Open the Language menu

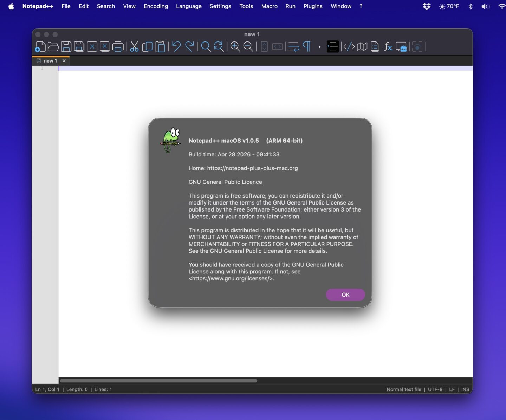[189, 6]
